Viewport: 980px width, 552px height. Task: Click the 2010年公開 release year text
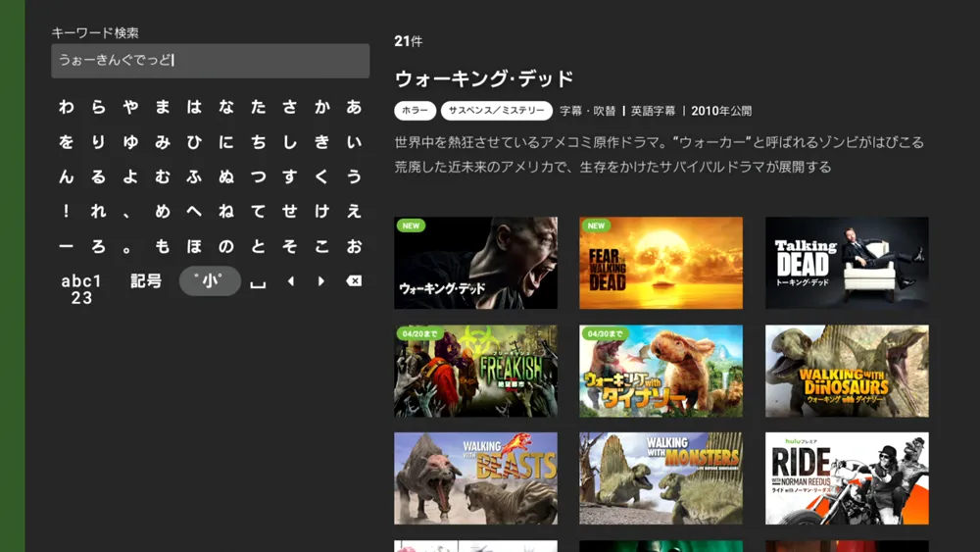(721, 111)
